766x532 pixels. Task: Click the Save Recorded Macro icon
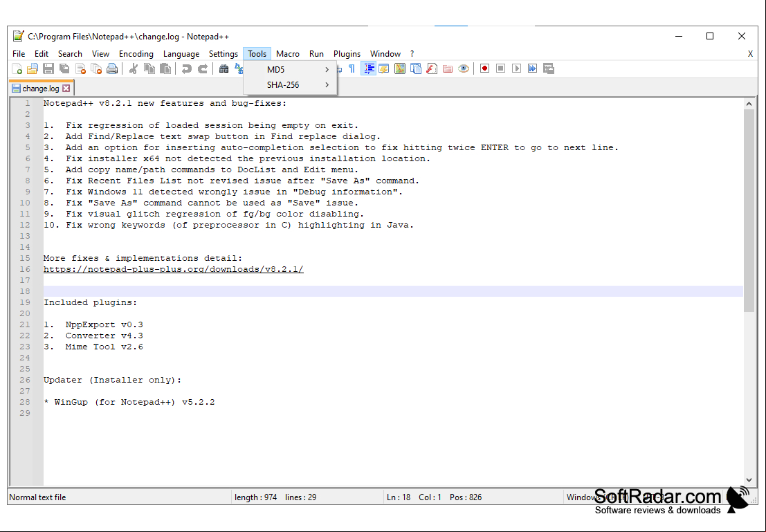click(549, 69)
